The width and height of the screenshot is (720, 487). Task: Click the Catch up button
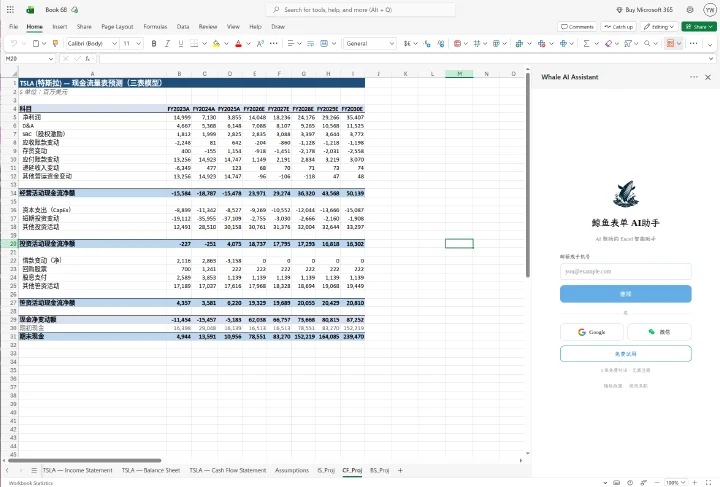tap(619, 27)
